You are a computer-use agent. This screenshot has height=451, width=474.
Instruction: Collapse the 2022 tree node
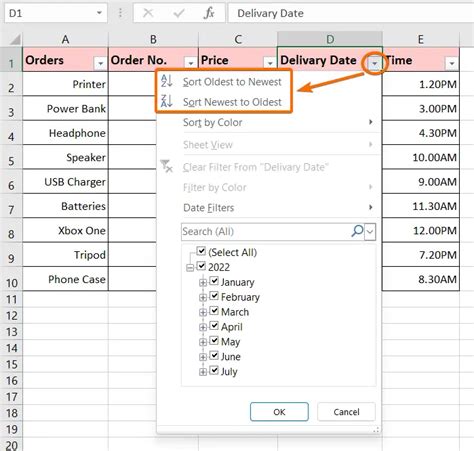(x=190, y=268)
